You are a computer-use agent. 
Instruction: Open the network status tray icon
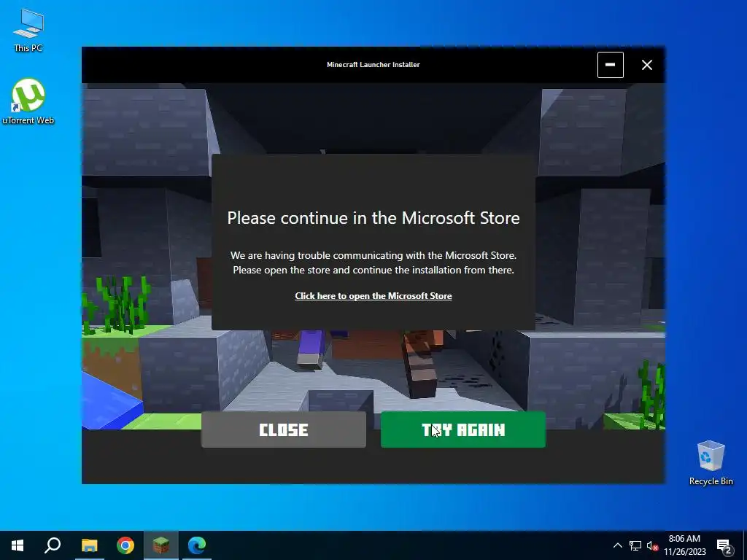click(x=635, y=545)
